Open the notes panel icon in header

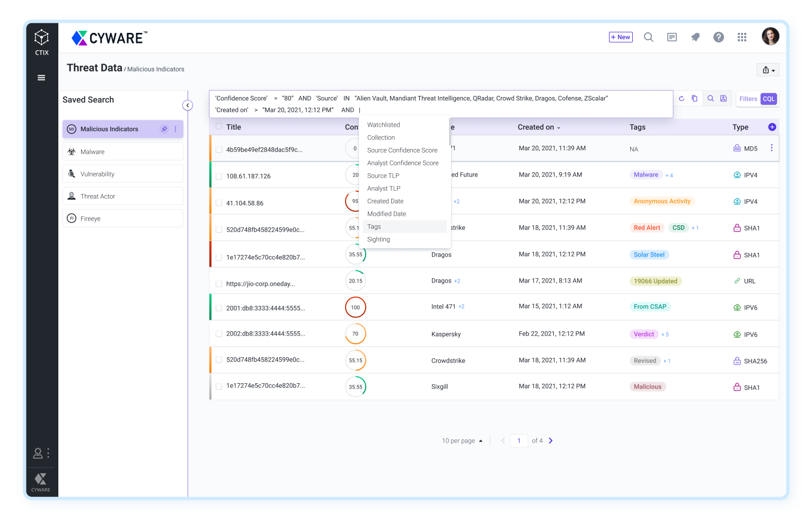click(x=672, y=37)
